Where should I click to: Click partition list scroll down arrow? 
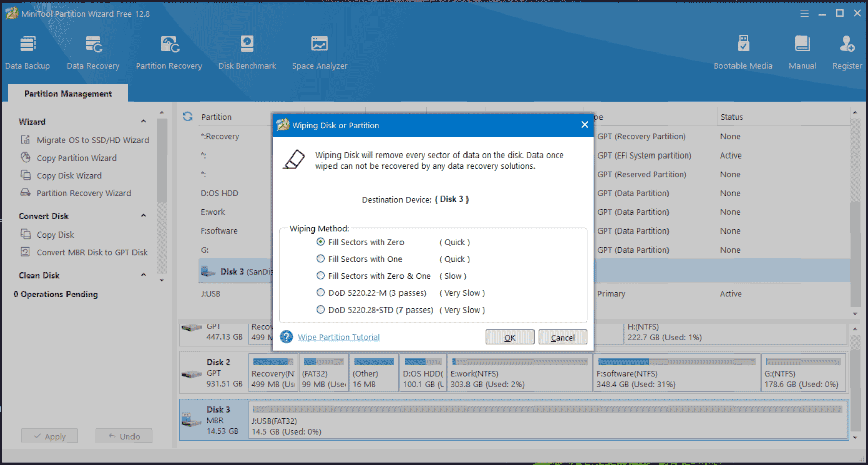pyautogui.click(x=855, y=314)
